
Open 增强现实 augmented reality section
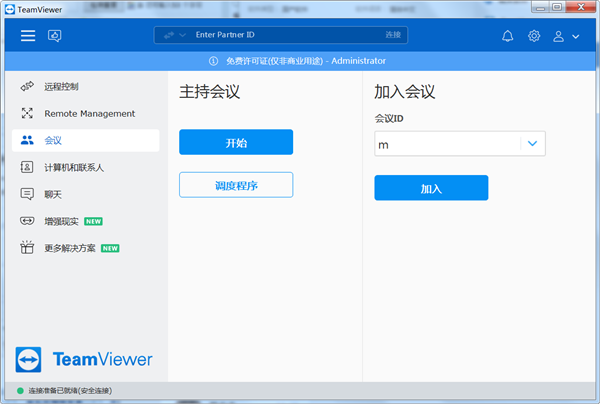(x=86, y=221)
